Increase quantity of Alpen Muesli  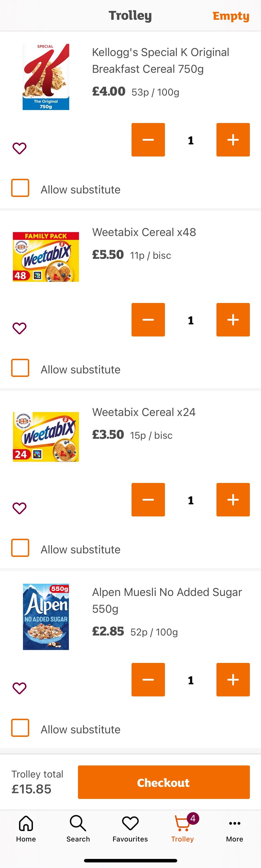tap(233, 680)
